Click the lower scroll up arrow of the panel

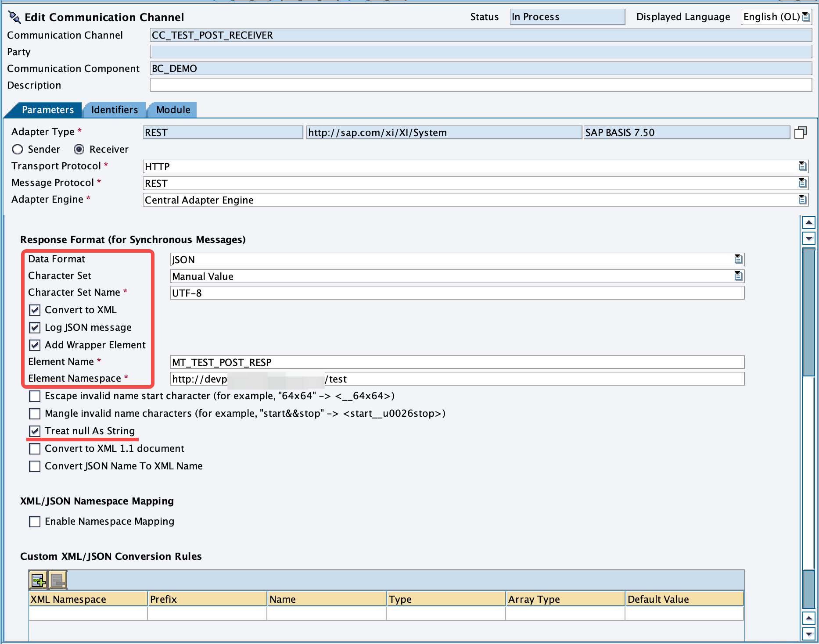809,618
